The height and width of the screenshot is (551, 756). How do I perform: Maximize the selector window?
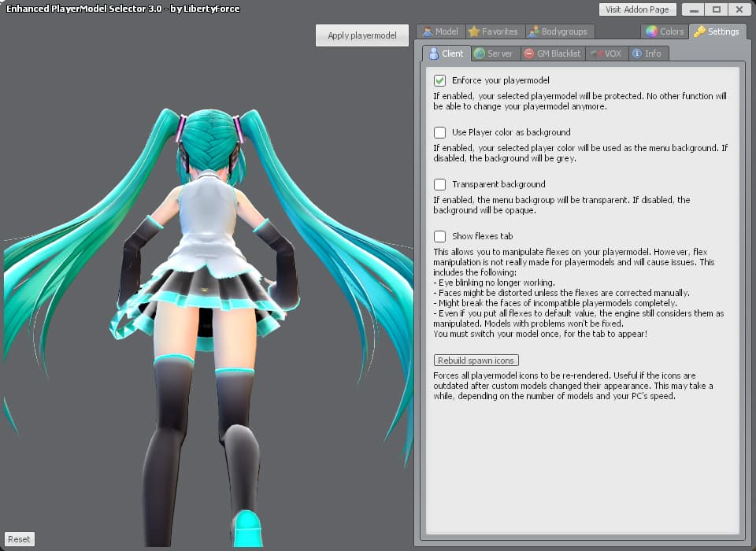tap(717, 9)
